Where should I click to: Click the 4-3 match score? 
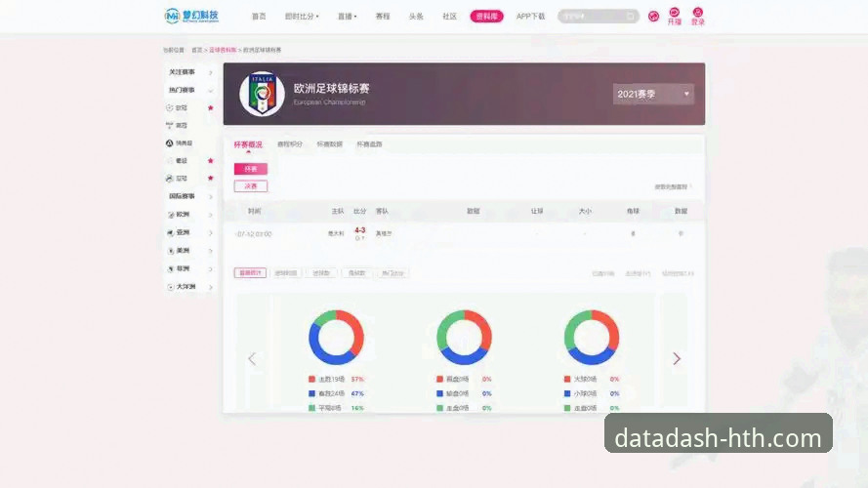pos(360,230)
